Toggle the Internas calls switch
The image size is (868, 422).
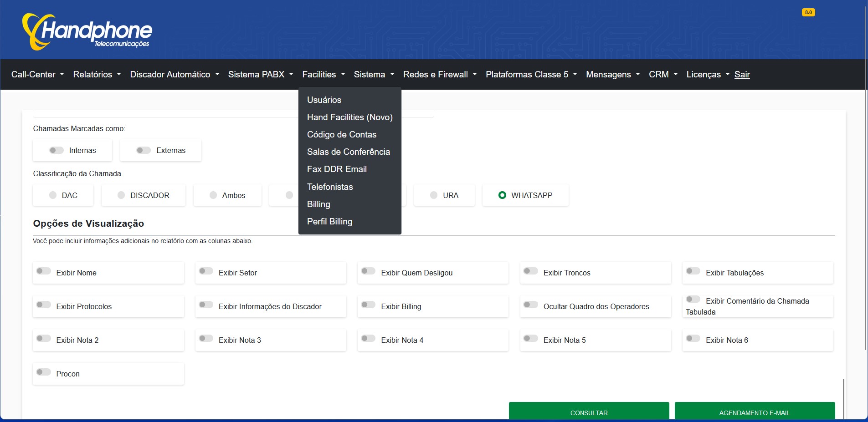(56, 150)
